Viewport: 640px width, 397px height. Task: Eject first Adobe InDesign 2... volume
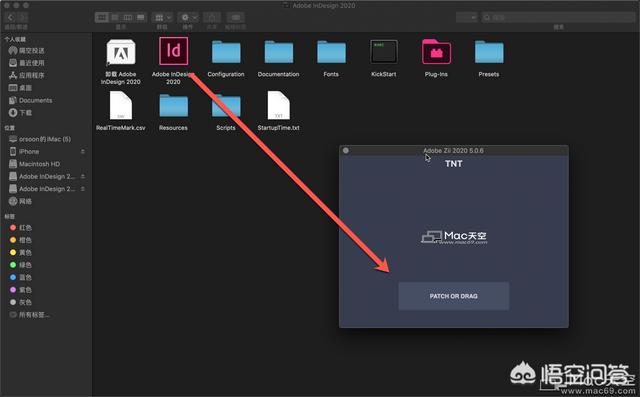click(83, 176)
